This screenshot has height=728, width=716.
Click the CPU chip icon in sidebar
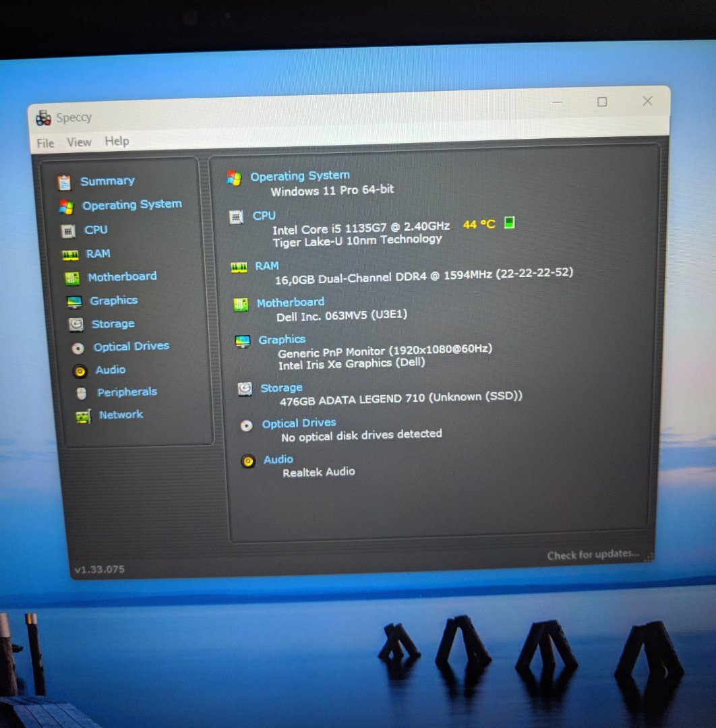[68, 231]
